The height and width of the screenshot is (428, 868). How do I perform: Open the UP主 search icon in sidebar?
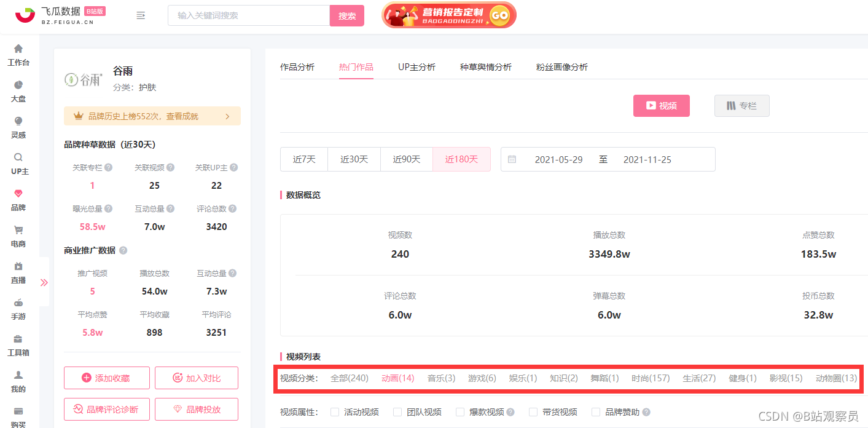click(x=18, y=157)
